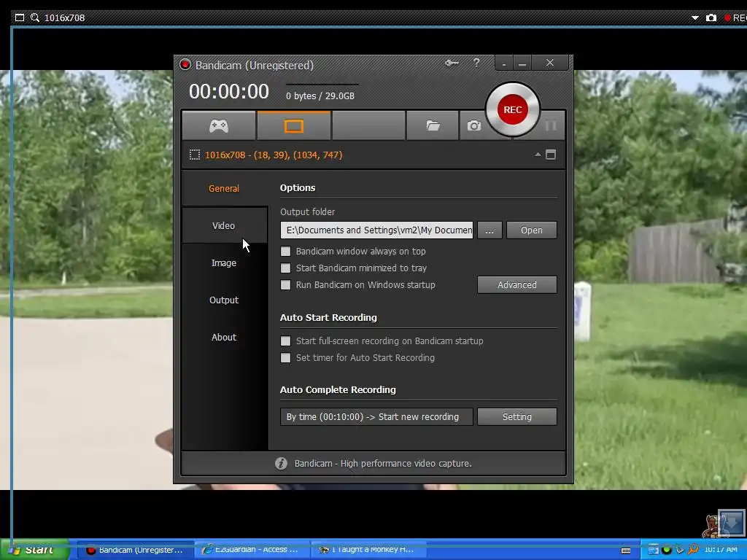The height and width of the screenshot is (560, 747).
Task: Click 00:00:00 recording timer
Action: click(228, 91)
